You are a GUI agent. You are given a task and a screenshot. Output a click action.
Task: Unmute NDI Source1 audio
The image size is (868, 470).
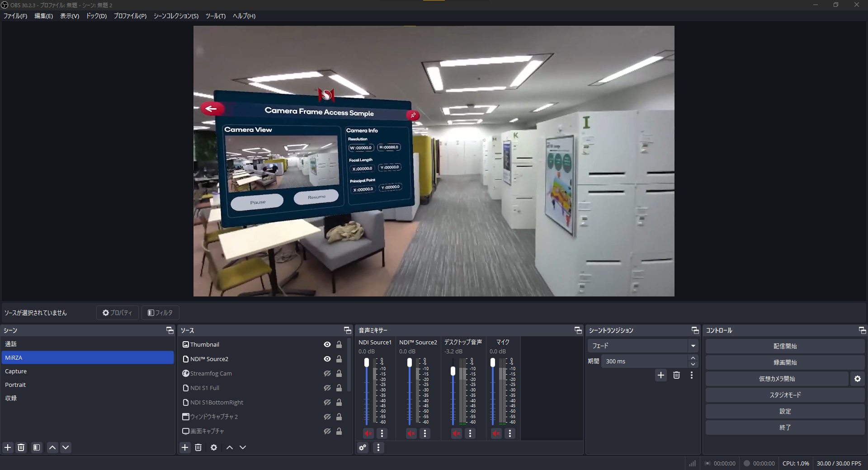(x=368, y=433)
